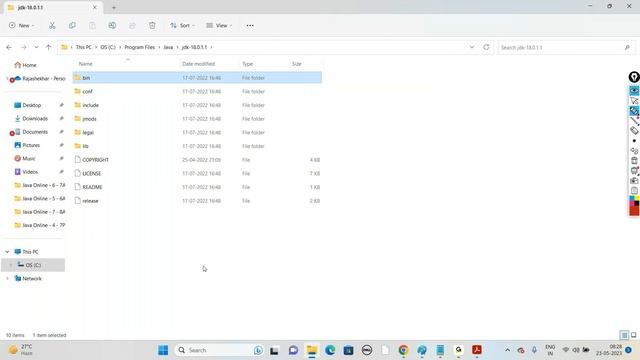This screenshot has height=360, width=640.
Task: Collapse the This PC tree node
Action: [7, 252]
